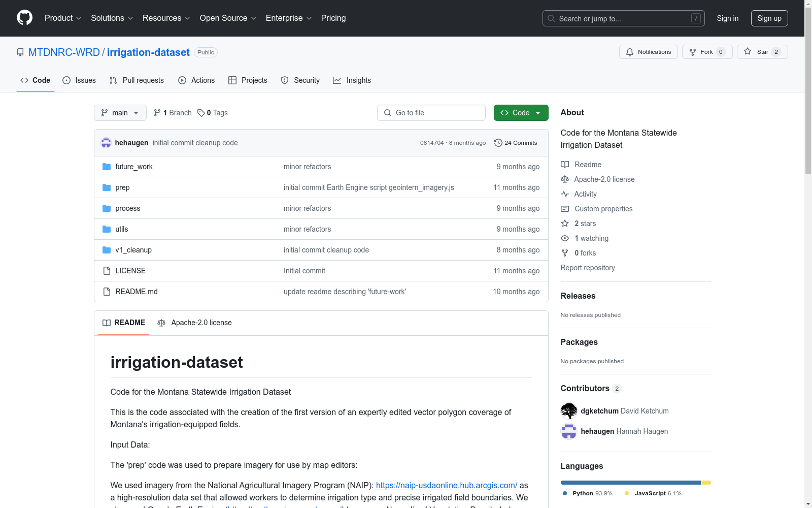The height and width of the screenshot is (508, 812).
Task: Click the Python language bar segment
Action: (x=631, y=483)
